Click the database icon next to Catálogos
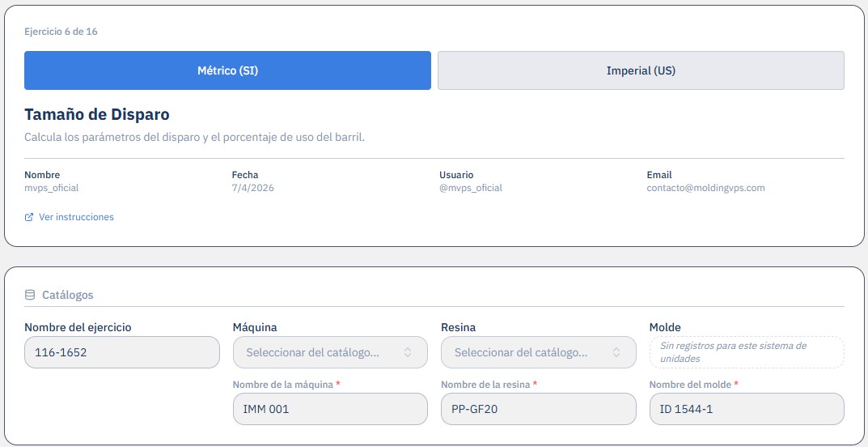 [30, 295]
